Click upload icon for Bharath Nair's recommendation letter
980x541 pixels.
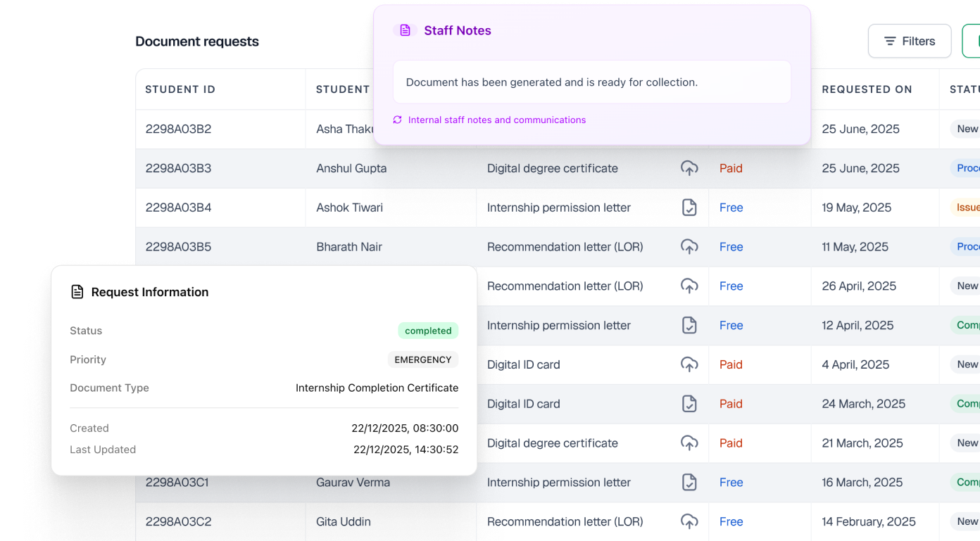point(689,247)
